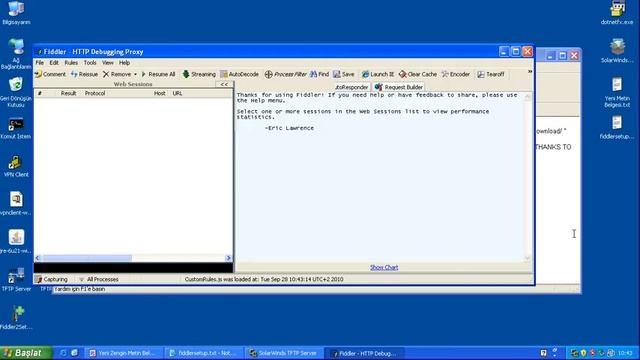Screen dimensions: 640x360
Task: Sort sessions by Result column
Action: (68, 93)
